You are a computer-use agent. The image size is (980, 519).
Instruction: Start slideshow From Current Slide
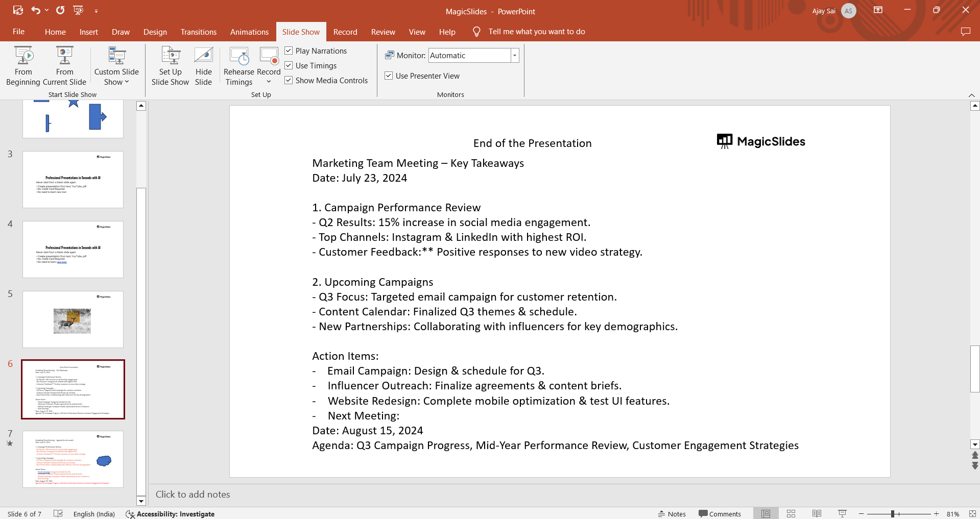pyautogui.click(x=64, y=66)
